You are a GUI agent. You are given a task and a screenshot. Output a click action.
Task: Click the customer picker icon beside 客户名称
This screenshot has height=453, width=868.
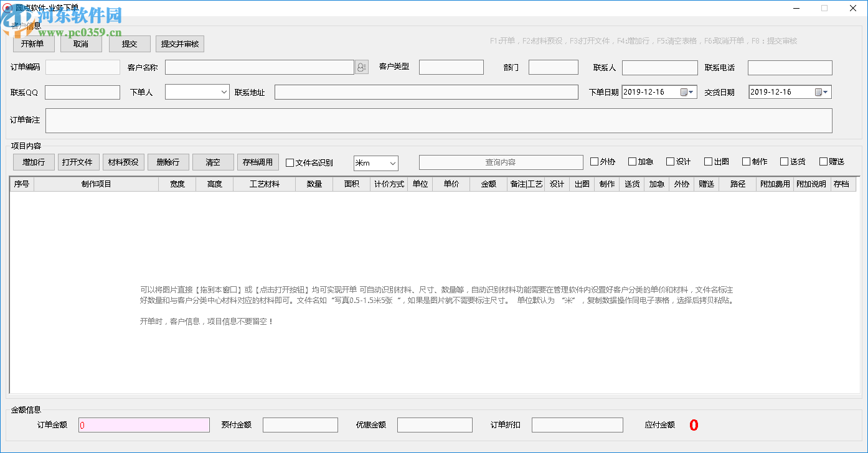point(361,67)
